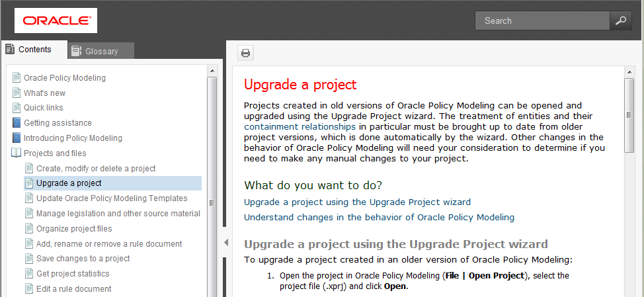The width and height of the screenshot is (644, 297).
Task: Follow Understand changes in the behavior link
Action: coord(379,218)
